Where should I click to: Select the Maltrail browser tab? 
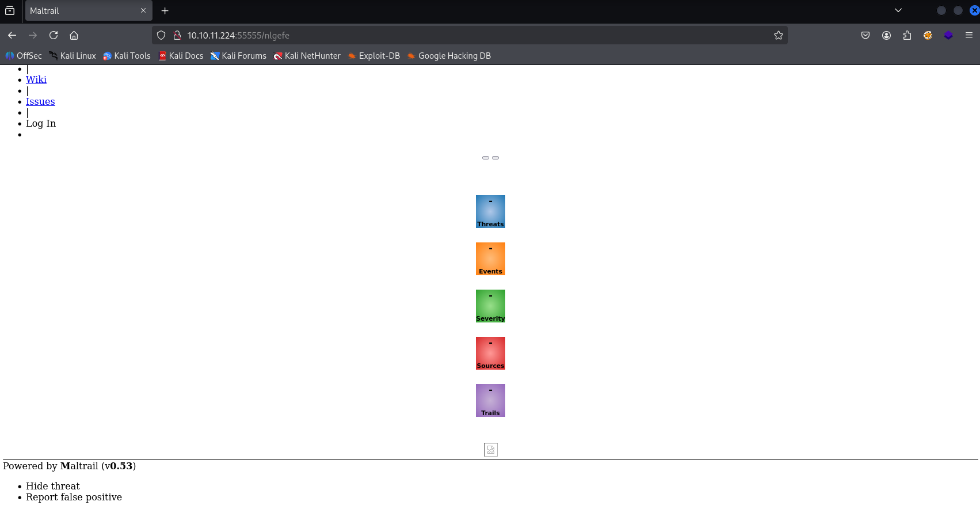coord(89,10)
